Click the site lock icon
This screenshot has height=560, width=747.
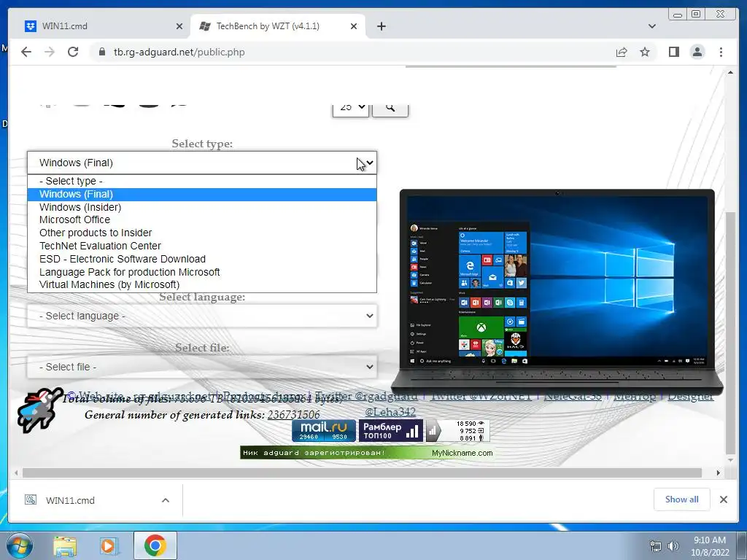pyautogui.click(x=102, y=52)
